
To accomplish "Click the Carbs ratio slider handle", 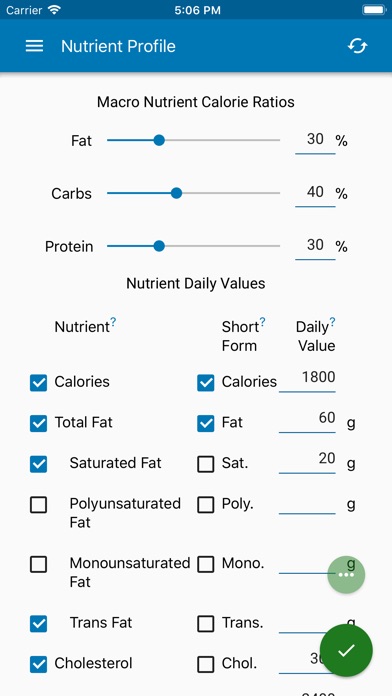I will [176, 193].
